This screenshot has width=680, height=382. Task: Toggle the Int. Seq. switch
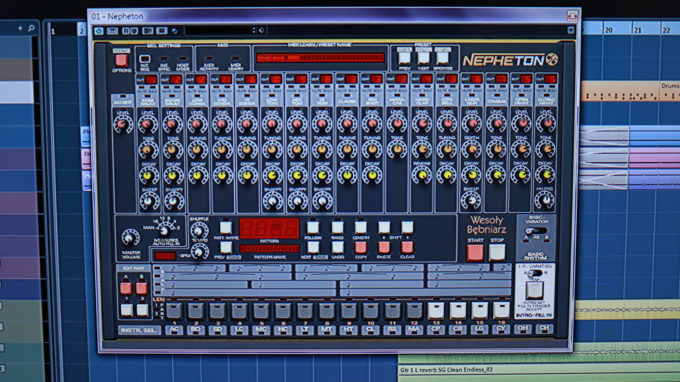144,59
